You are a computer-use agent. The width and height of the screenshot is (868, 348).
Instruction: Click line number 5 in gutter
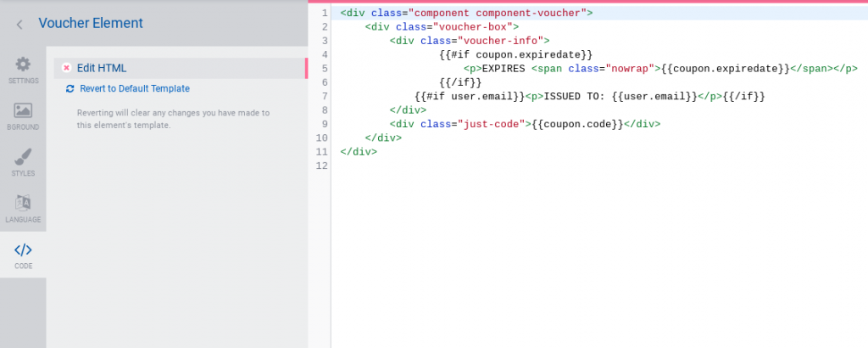[325, 69]
